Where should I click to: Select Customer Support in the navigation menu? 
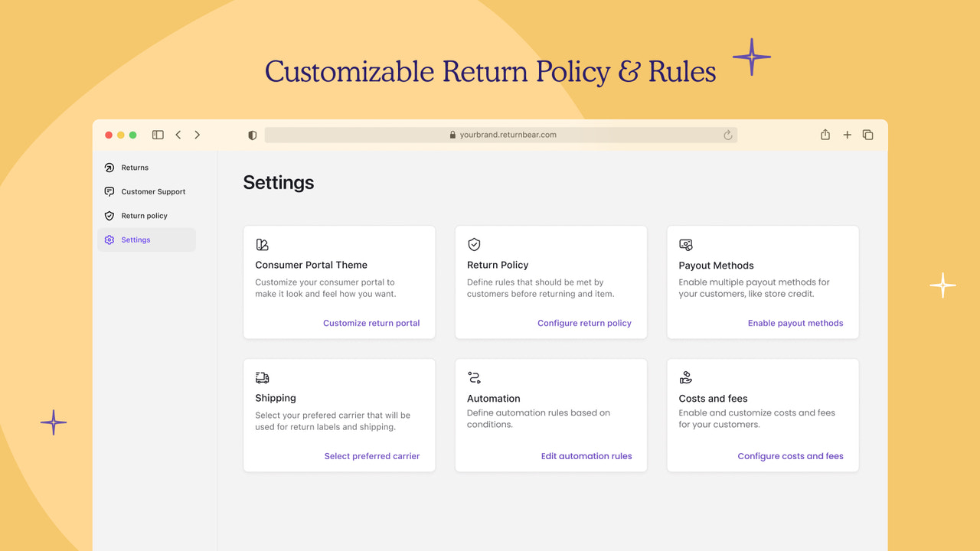[x=153, y=191]
